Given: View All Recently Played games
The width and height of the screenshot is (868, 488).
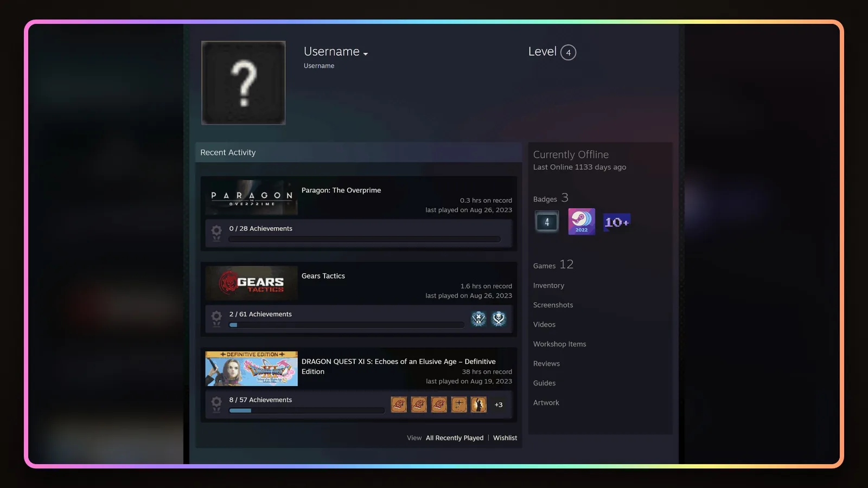Looking at the screenshot, I should (455, 438).
